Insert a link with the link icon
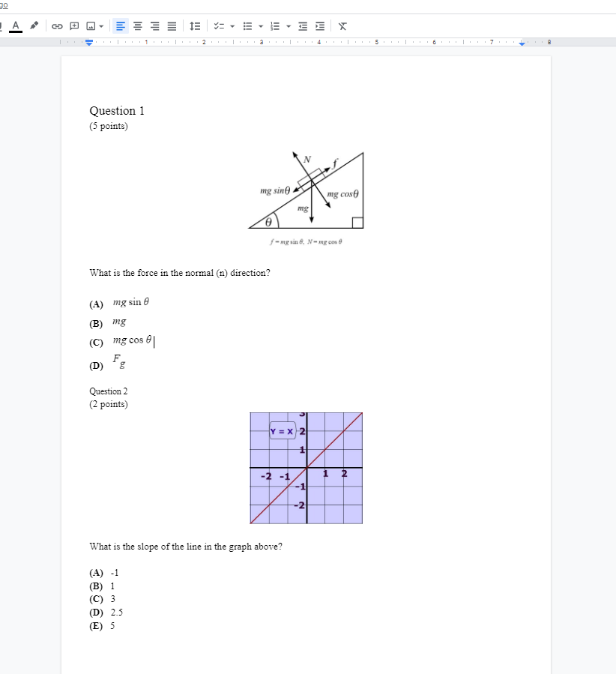Screen dimensions: 616x674 (x=57, y=26)
